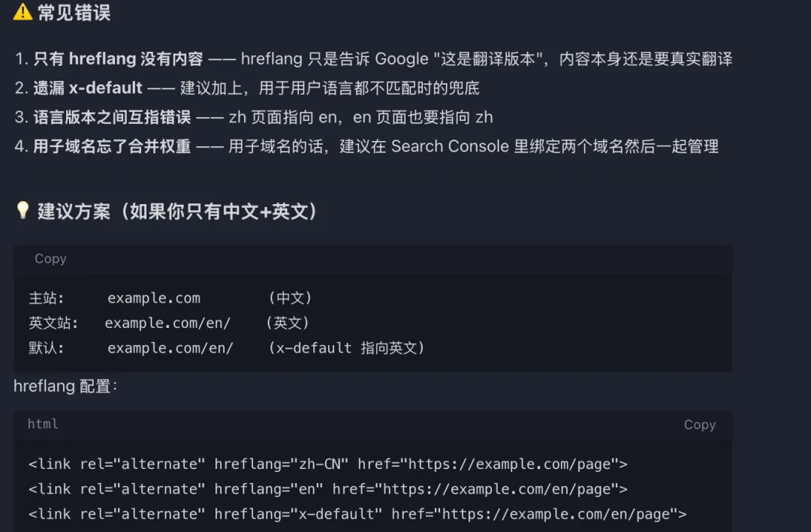This screenshot has width=811, height=532.
Task: Click the 英文站 example.com/en/ line
Action: [x=169, y=323]
